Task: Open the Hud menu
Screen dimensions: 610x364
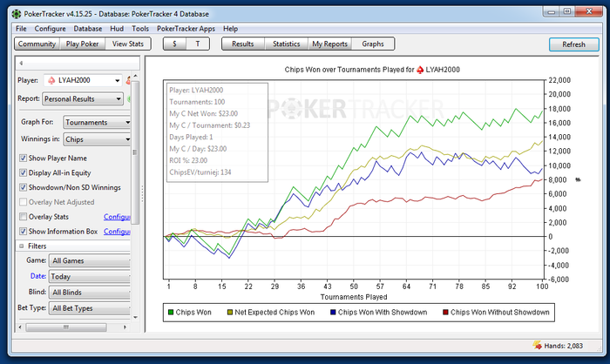Action: [x=117, y=29]
